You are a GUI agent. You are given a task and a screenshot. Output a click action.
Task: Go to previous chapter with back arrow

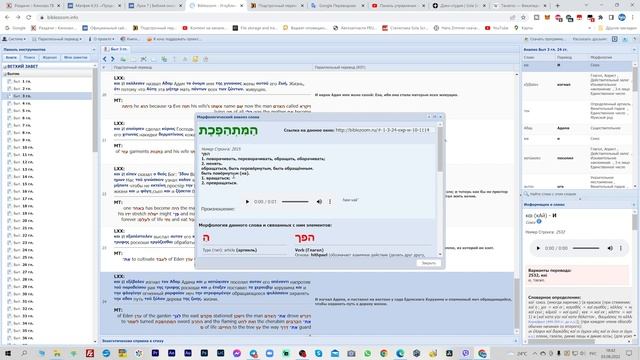coord(105,59)
